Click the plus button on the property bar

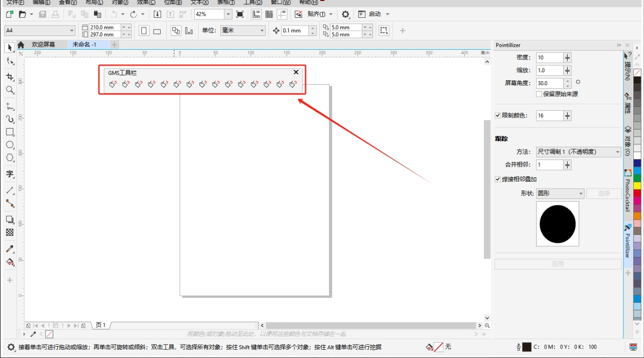[403, 31]
